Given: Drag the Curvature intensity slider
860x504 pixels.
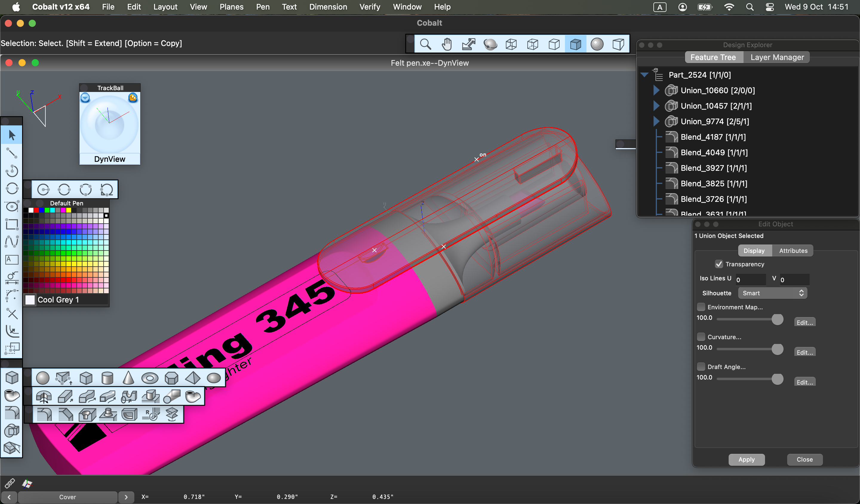Looking at the screenshot, I should click(x=777, y=349).
